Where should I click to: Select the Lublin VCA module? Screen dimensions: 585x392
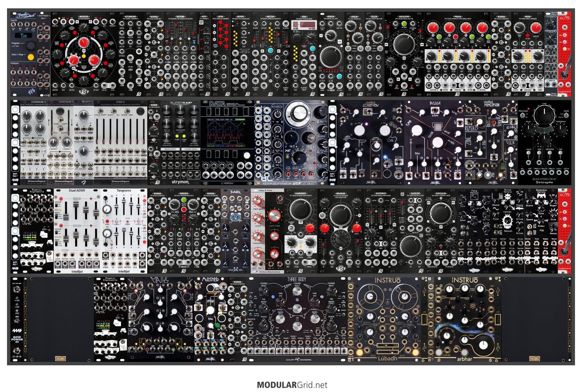354,54
